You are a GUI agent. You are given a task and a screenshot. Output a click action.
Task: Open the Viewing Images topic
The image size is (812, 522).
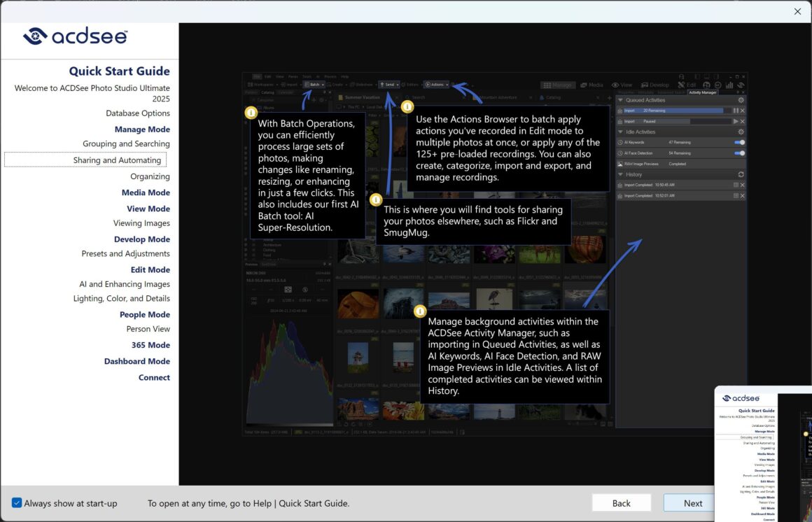141,223
